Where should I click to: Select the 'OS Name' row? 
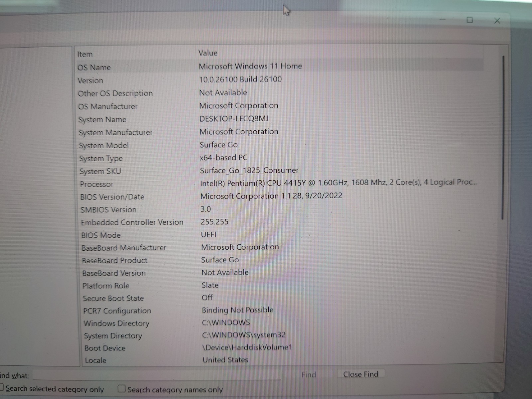(x=280, y=66)
